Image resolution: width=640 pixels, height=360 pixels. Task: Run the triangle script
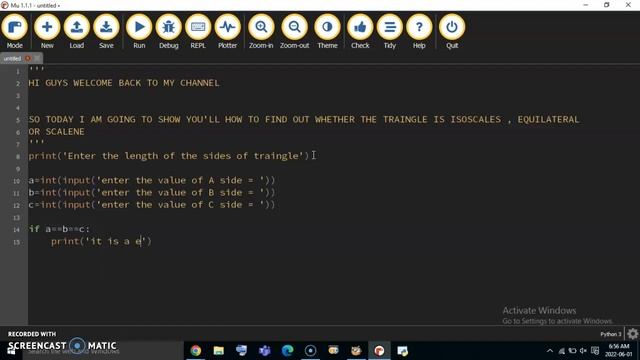(x=139, y=31)
